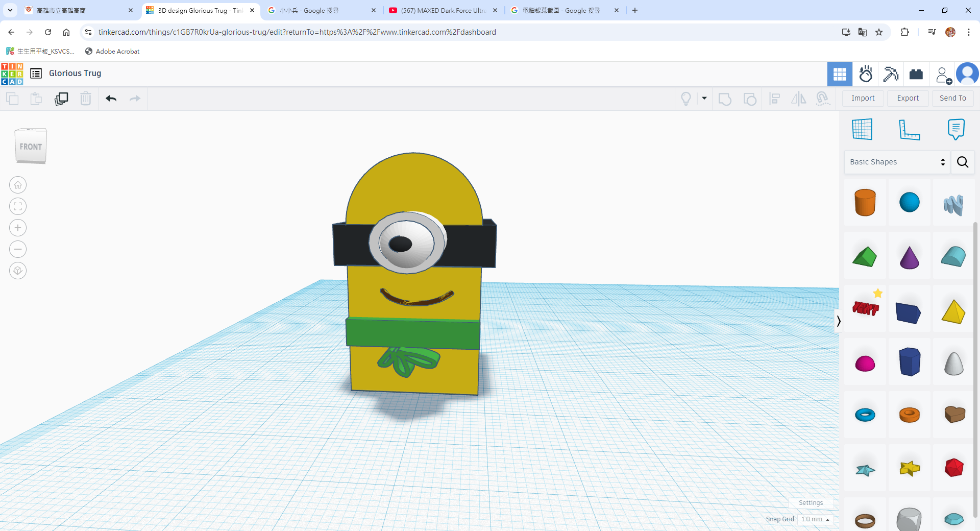980x531 pixels.
Task: Open the Adobe Acrobat bookmark
Action: pyautogui.click(x=112, y=52)
